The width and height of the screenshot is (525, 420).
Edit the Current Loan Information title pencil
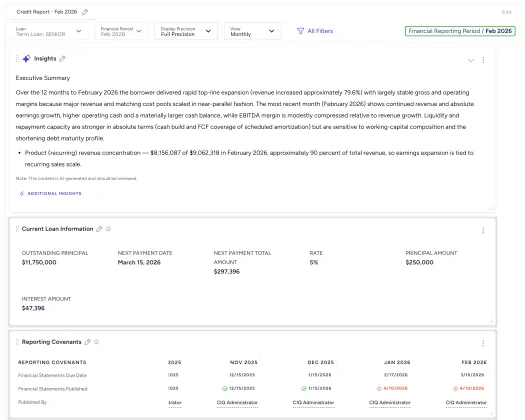click(x=99, y=229)
